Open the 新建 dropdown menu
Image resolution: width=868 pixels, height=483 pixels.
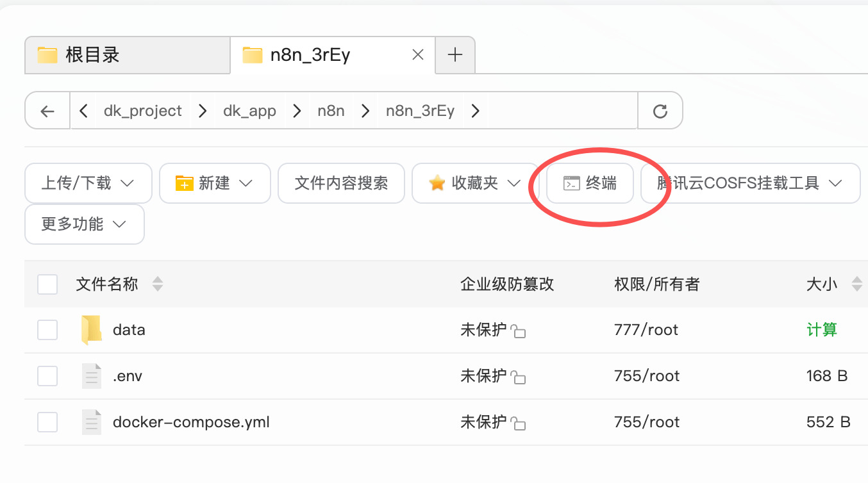coord(215,183)
